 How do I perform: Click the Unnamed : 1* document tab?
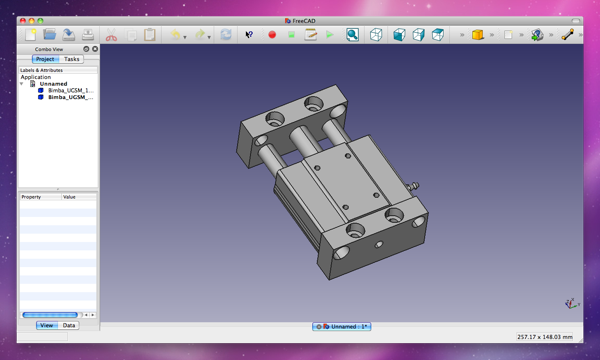(341, 327)
